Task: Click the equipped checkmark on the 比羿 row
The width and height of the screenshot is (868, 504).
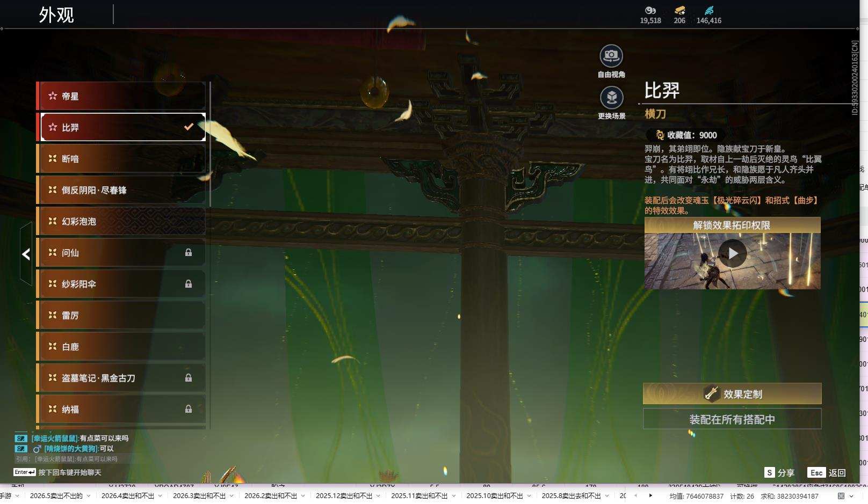Action: 189,127
